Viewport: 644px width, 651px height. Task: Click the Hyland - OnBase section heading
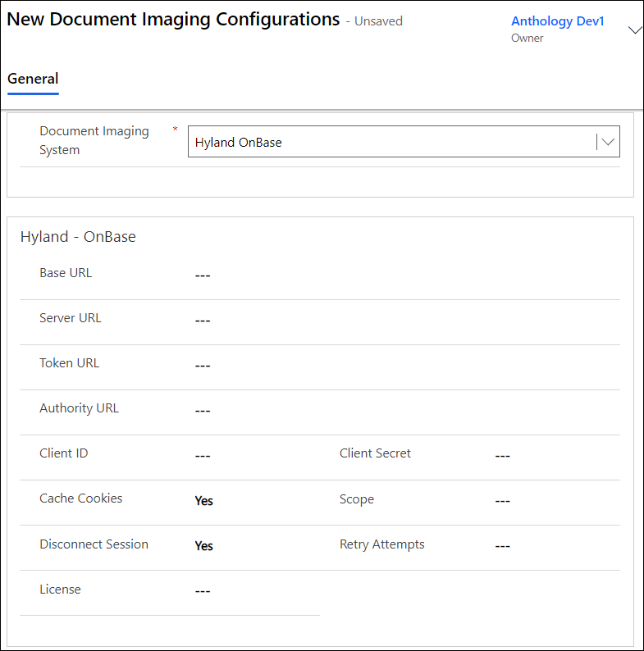pos(78,237)
